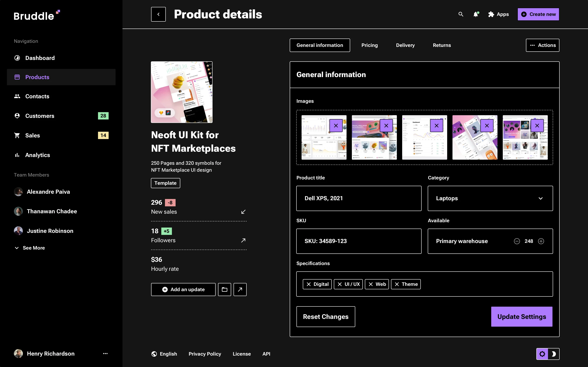Open the folder icon beside Add an update
Screen dimensions: 588x367
coord(224,289)
